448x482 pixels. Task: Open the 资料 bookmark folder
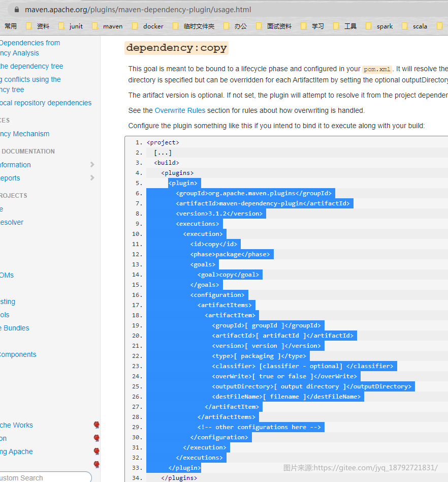point(38,26)
